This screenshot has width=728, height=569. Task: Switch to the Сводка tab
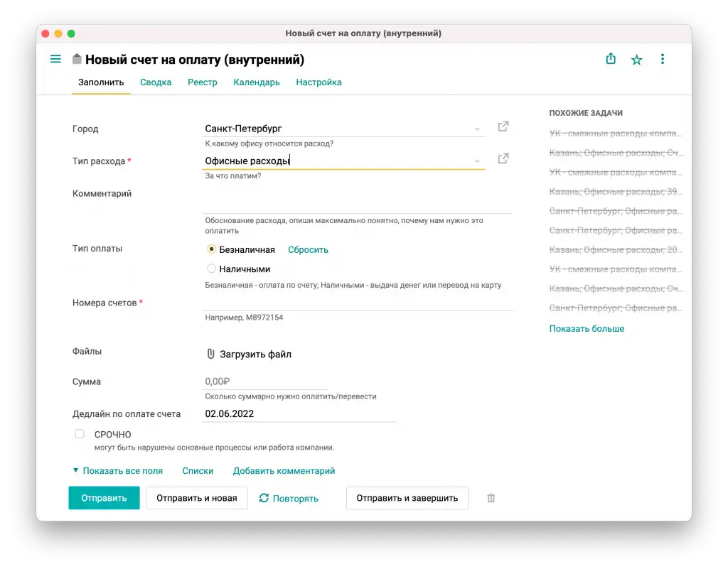point(156,82)
